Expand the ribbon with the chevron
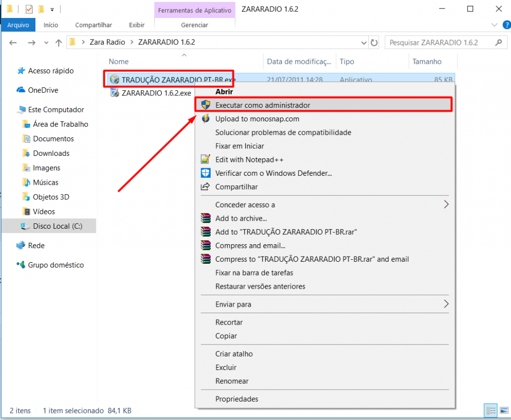Viewport: 511px width, 420px height. pyautogui.click(x=494, y=25)
